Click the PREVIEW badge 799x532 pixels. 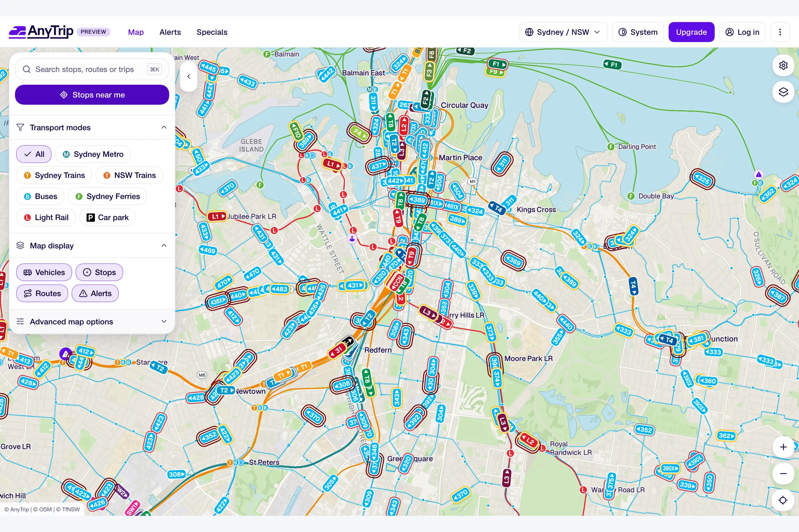[94, 32]
